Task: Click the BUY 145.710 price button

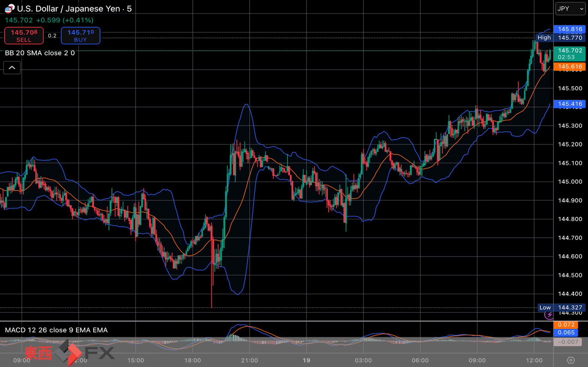Action: click(x=80, y=36)
